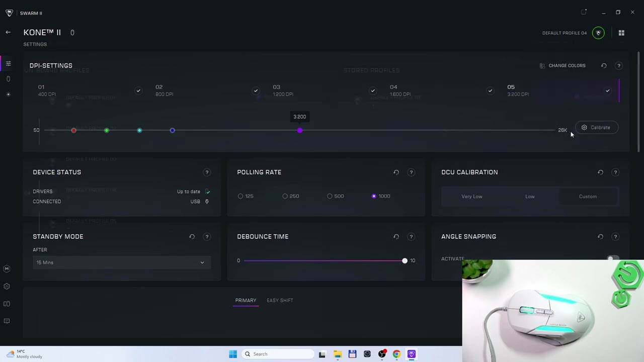The height and width of the screenshot is (362, 644).
Task: Toggle the DPI stage 02 800 DPI checkbox
Action: point(256,90)
